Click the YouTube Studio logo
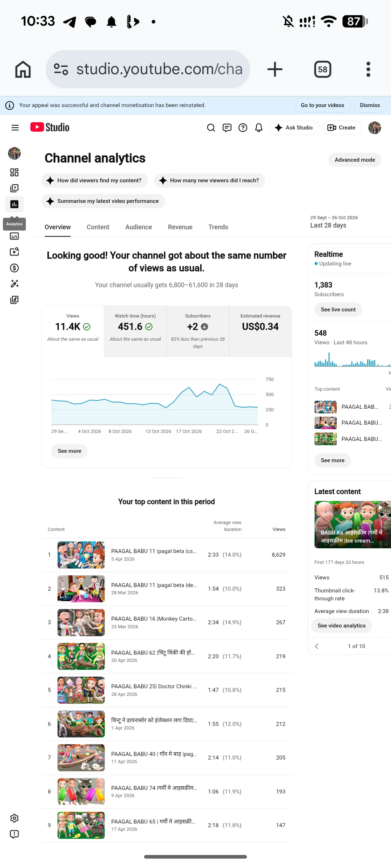391x868 pixels. (50, 127)
